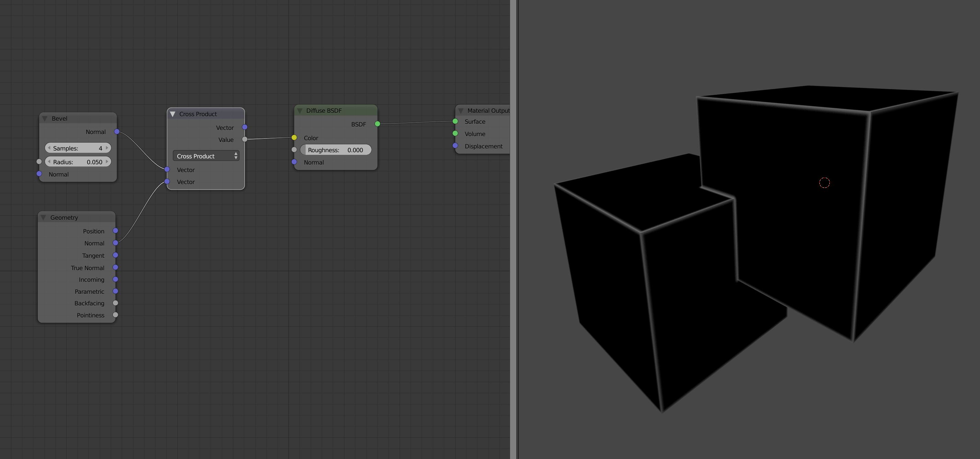Open the Cross Product operation dropdown
The width and height of the screenshot is (980, 459).
[x=205, y=156]
